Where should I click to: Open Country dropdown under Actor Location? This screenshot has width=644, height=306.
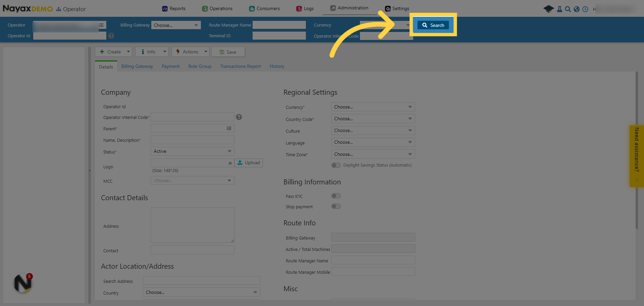(x=202, y=292)
